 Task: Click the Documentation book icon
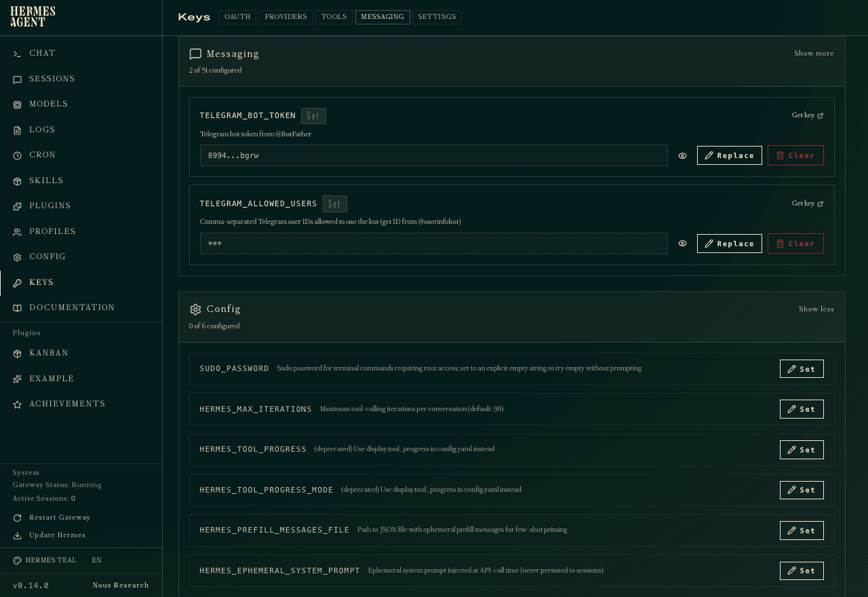17,308
